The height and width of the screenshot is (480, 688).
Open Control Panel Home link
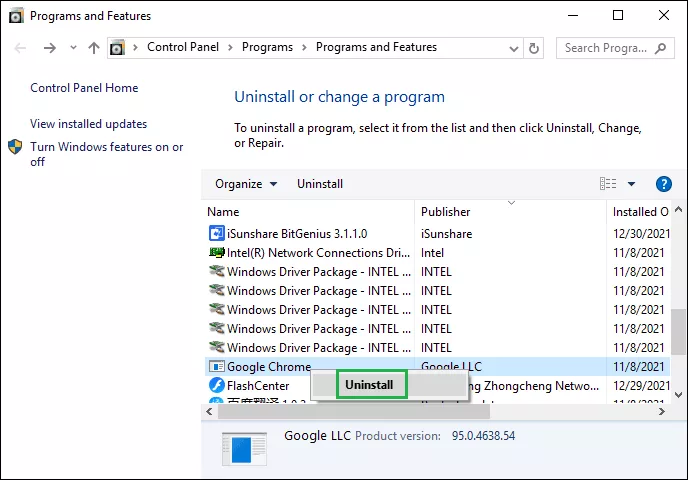84,88
